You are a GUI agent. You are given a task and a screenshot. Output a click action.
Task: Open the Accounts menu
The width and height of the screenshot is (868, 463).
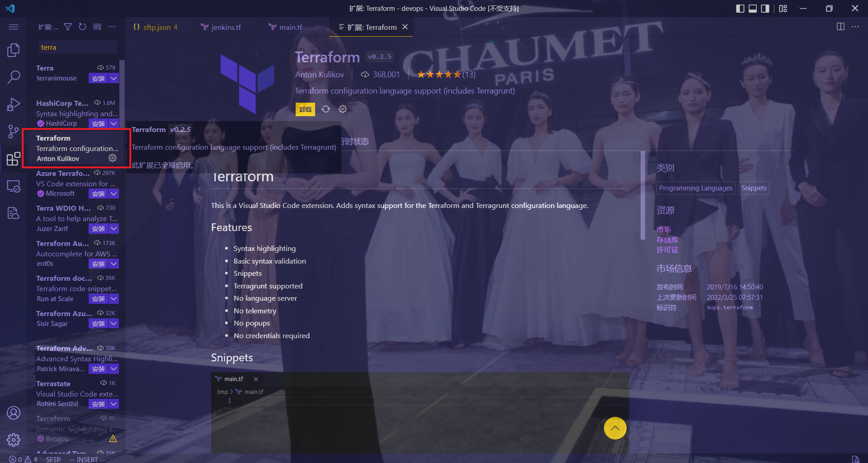pyautogui.click(x=14, y=413)
